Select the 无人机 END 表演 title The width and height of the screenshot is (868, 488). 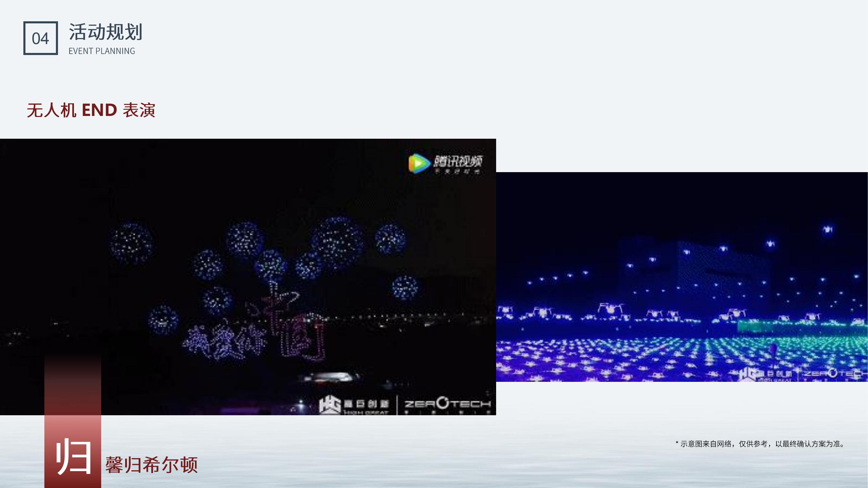click(91, 110)
